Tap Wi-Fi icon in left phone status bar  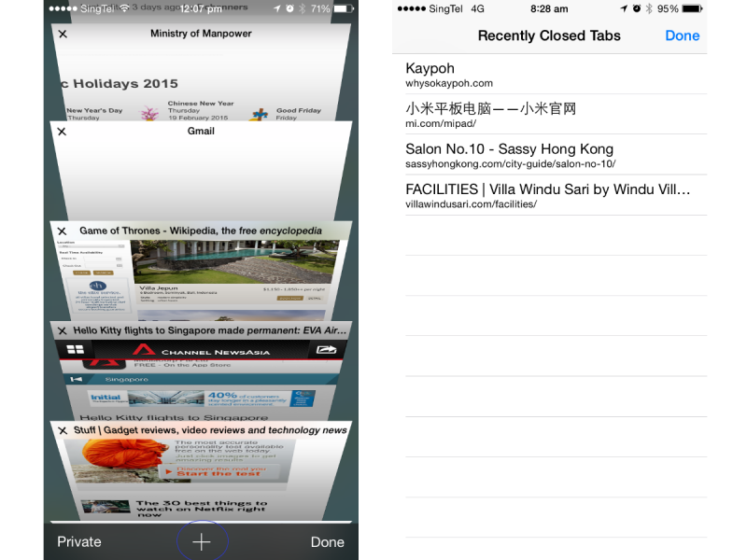click(125, 8)
